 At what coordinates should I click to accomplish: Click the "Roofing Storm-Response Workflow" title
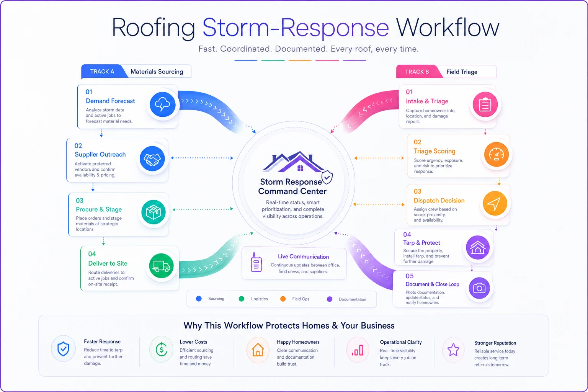pos(305,28)
